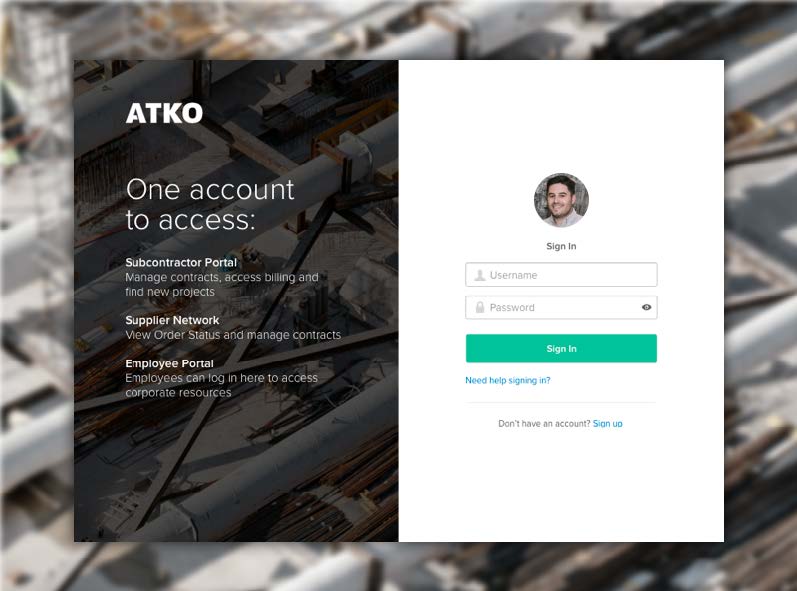Click the 'Don't have an account?' text
This screenshot has width=797, height=591.
(544, 423)
